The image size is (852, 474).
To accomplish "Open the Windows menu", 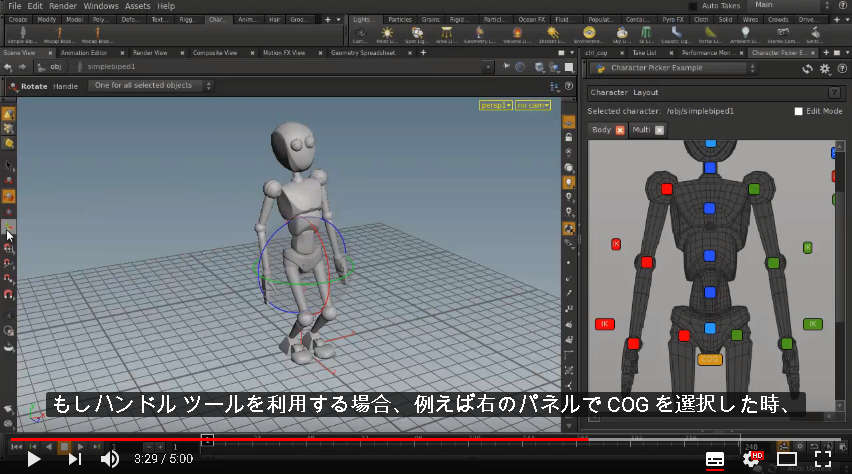I will pos(101,6).
